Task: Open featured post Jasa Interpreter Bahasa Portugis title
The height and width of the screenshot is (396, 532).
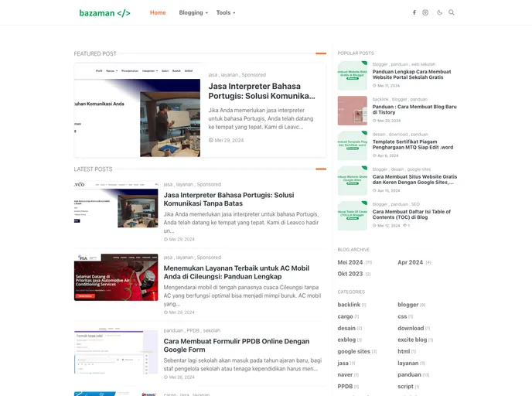Action: coord(261,91)
